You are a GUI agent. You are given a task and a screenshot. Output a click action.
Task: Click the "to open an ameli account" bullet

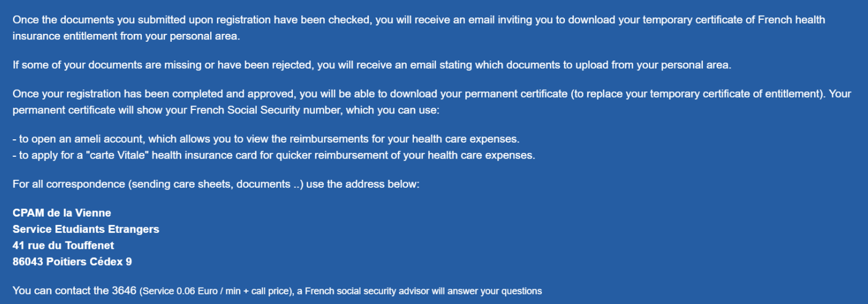click(73, 139)
